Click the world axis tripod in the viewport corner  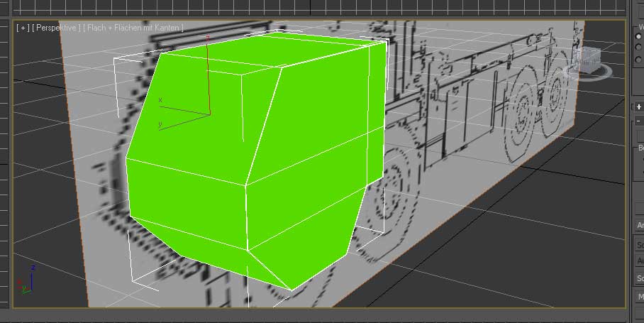(28, 281)
